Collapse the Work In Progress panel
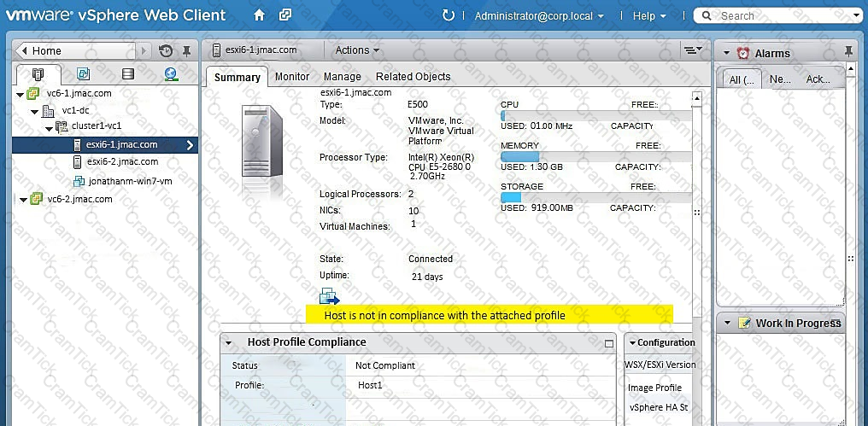This screenshot has width=868, height=426. pos(725,323)
